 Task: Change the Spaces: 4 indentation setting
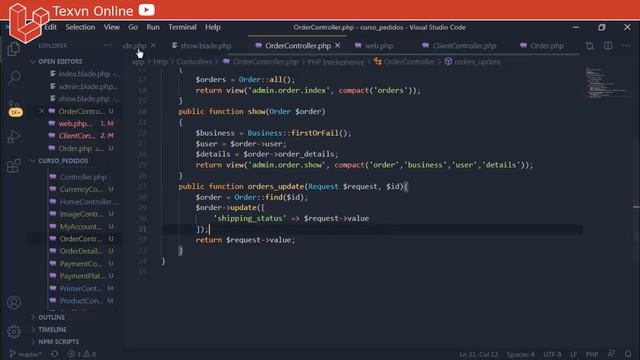coord(520,354)
